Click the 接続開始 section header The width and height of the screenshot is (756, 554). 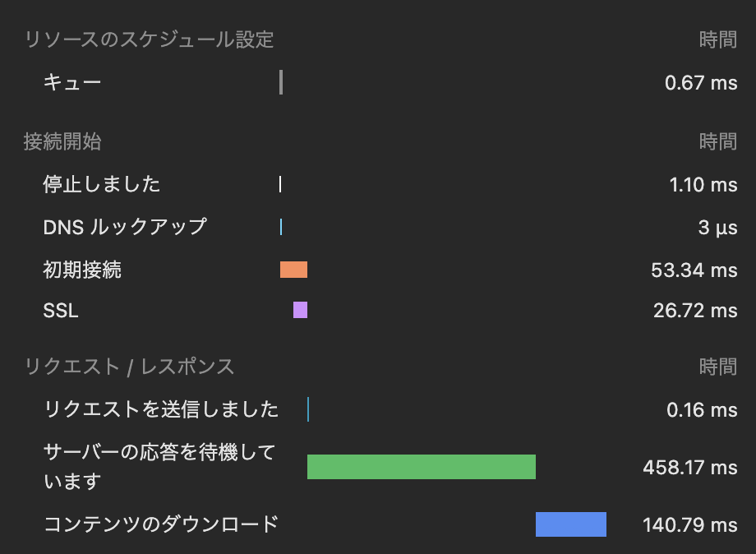tap(62, 141)
